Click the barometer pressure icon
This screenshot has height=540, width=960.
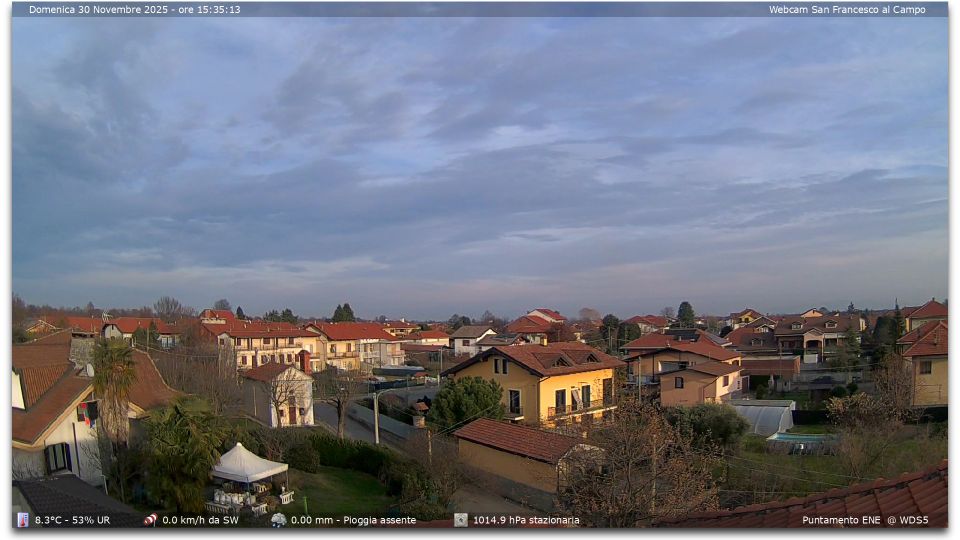coord(461,520)
